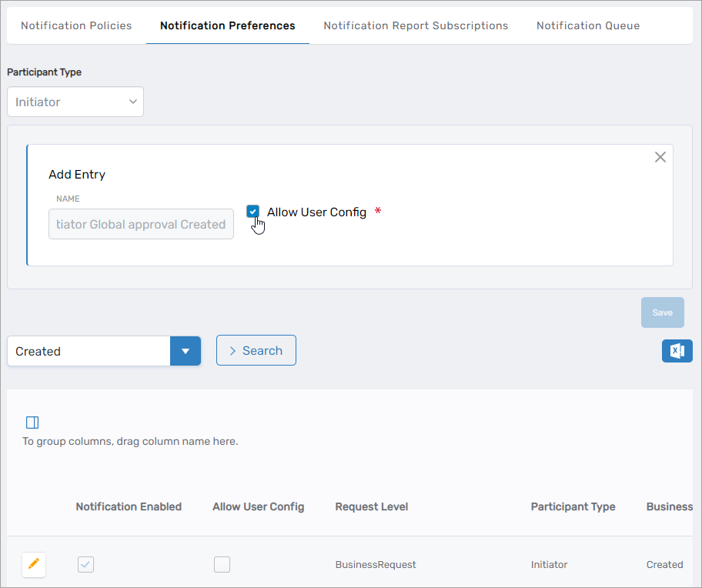The image size is (702, 588).
Task: Click the Save button
Action: [662, 312]
